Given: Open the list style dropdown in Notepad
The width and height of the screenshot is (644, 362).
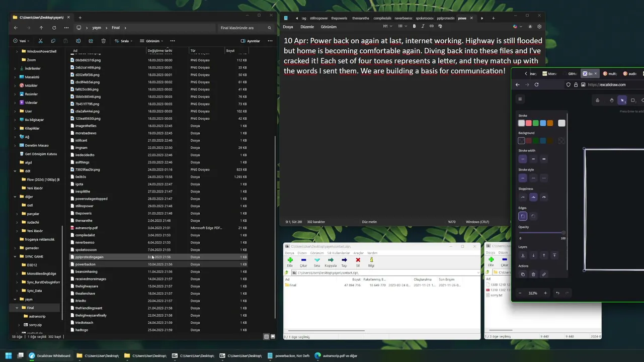Looking at the screenshot, I should tap(401, 26).
